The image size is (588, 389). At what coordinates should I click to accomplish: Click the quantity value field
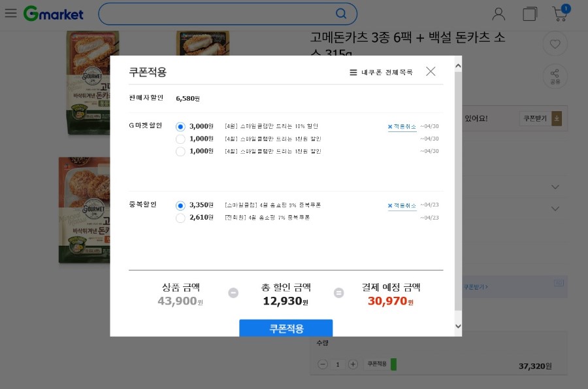click(x=338, y=364)
